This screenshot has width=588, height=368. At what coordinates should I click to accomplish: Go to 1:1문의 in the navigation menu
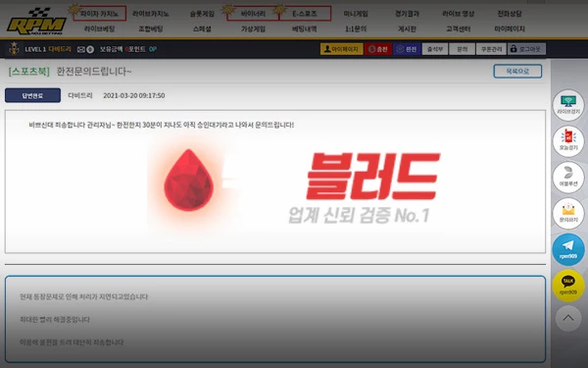point(356,28)
